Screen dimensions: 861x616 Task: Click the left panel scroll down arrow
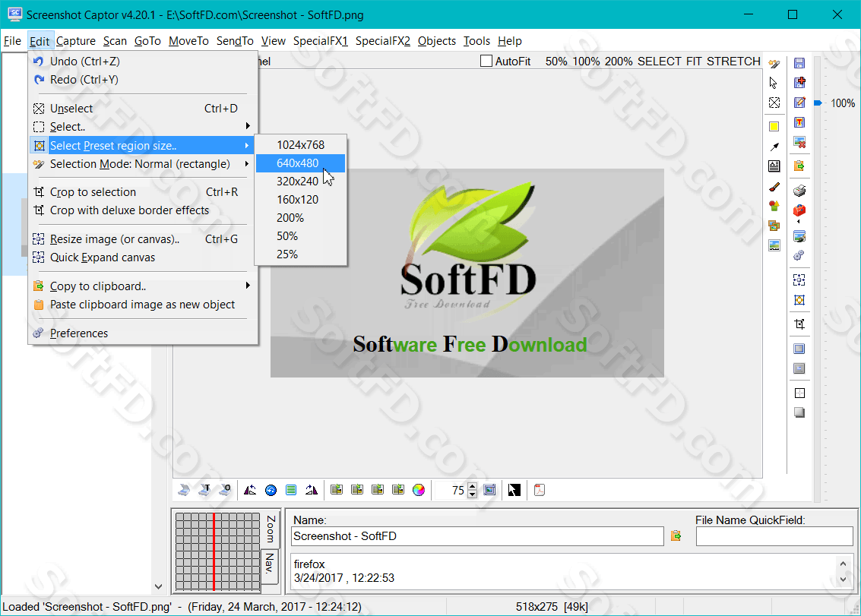158,586
